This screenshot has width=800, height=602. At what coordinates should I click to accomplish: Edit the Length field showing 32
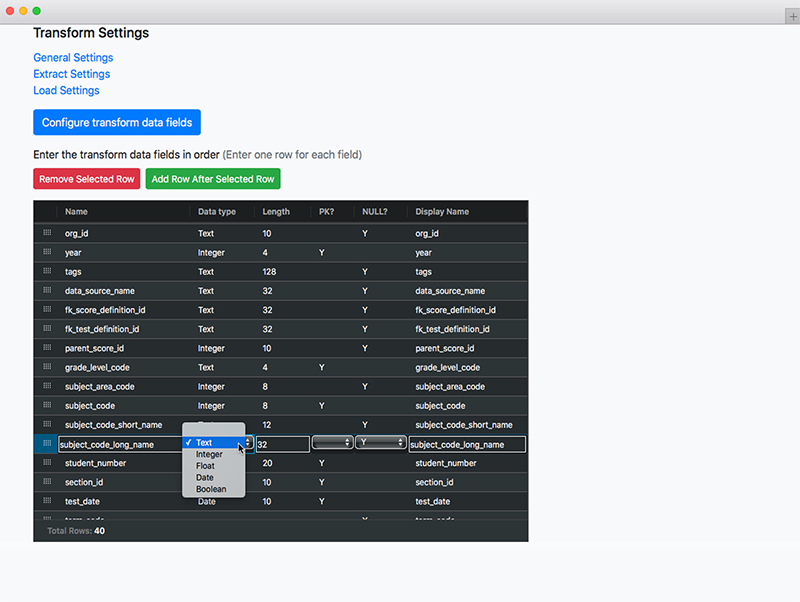click(282, 444)
